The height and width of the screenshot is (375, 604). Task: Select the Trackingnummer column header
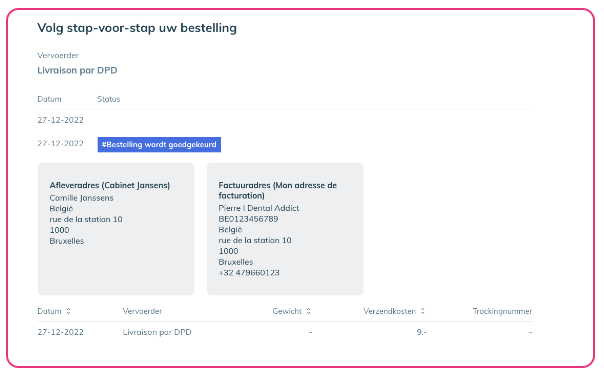502,311
